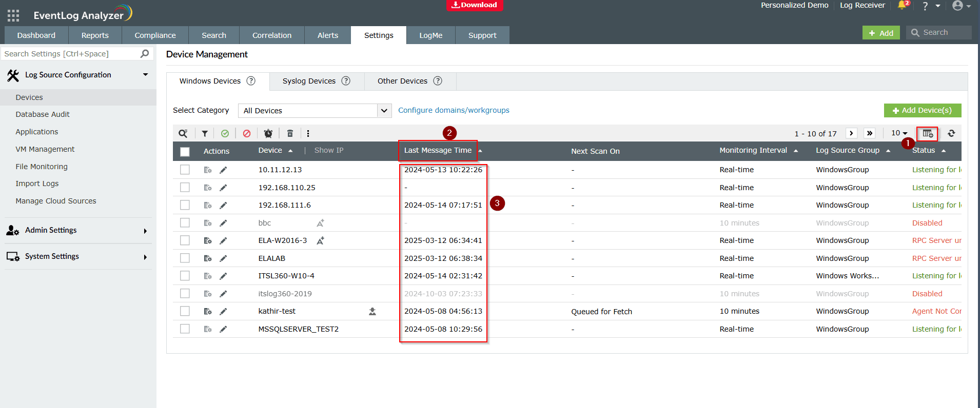This screenshot has width=980, height=408.
Task: Click the search devices magnifier icon in table toolbar
Action: point(183,133)
